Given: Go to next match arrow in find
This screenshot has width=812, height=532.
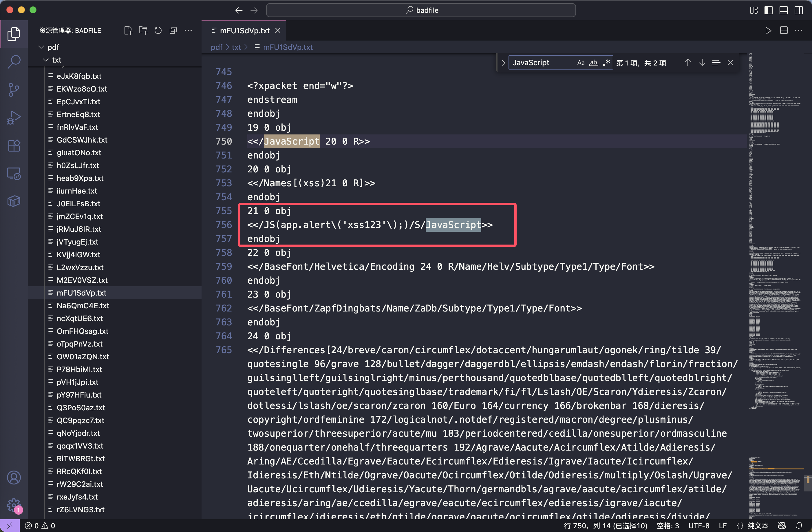Looking at the screenshot, I should (x=702, y=63).
